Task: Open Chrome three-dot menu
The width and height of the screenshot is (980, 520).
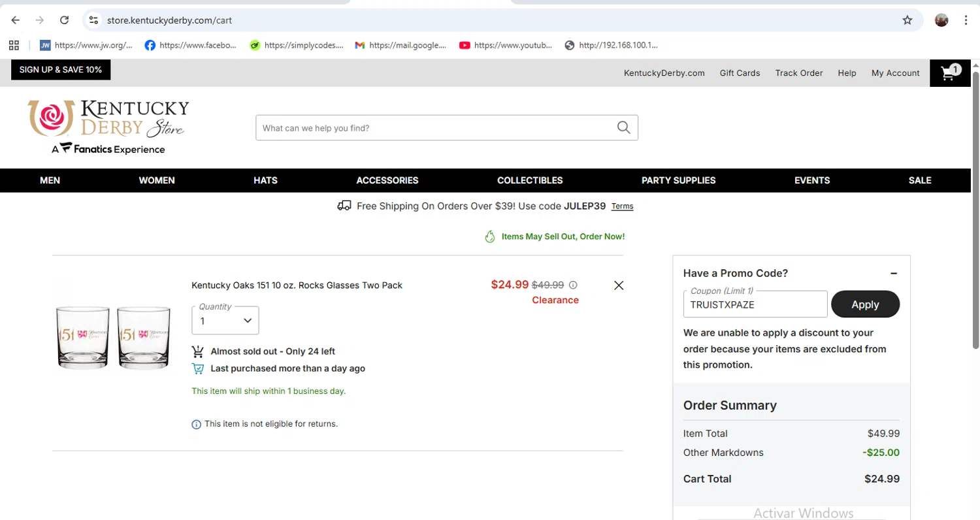Action: [966, 20]
